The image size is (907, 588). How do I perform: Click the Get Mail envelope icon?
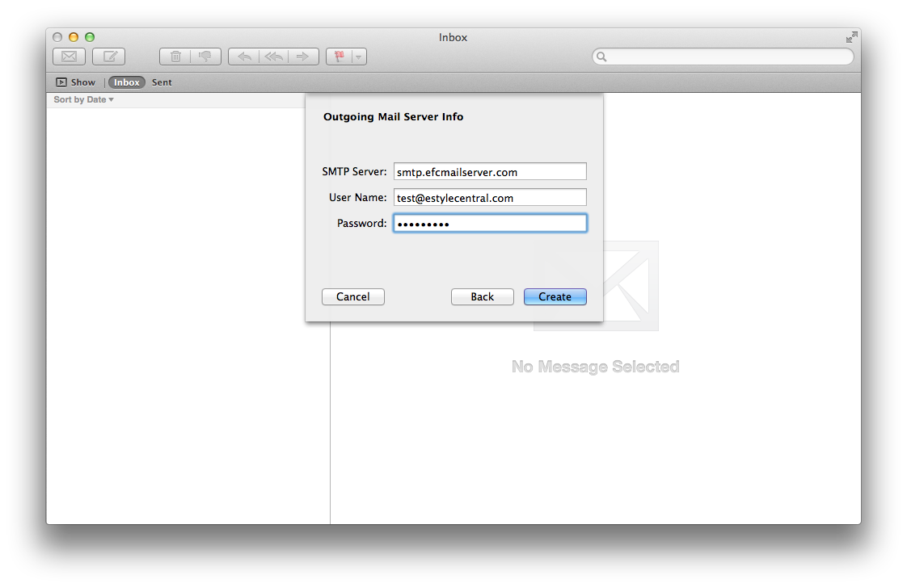click(x=69, y=57)
